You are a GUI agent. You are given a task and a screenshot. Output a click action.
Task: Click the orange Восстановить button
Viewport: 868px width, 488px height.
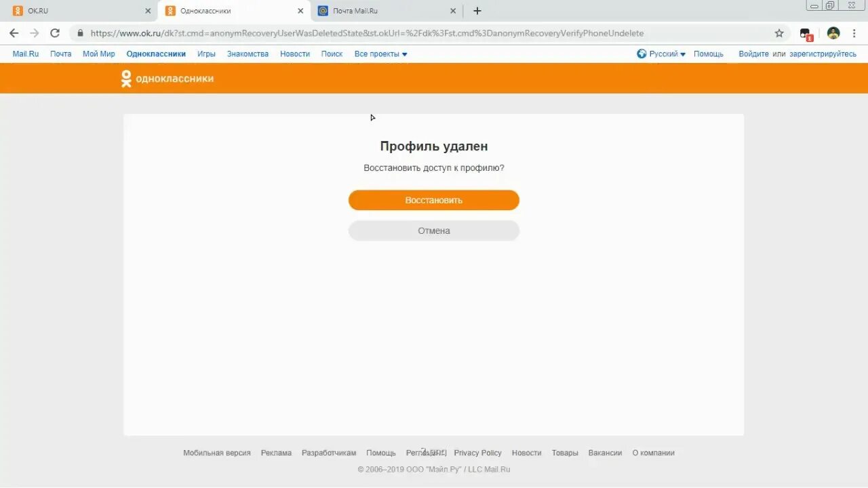point(434,200)
